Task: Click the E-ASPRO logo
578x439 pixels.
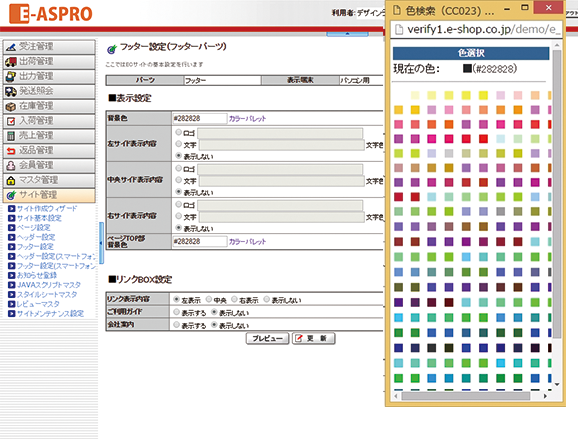Action: [51, 14]
